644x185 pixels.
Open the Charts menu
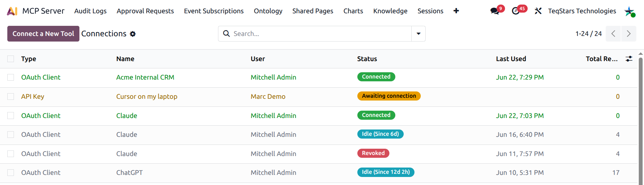353,11
